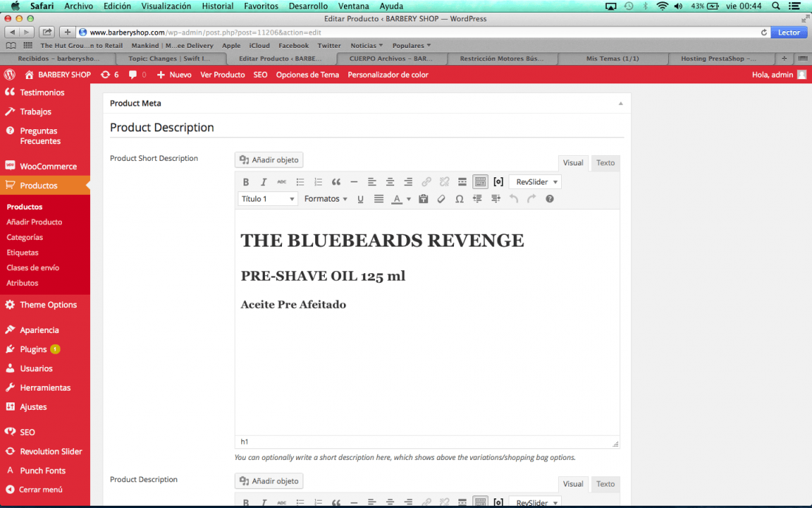812x508 pixels.
Task: Open the text color picker arrow
Action: pyautogui.click(x=409, y=199)
